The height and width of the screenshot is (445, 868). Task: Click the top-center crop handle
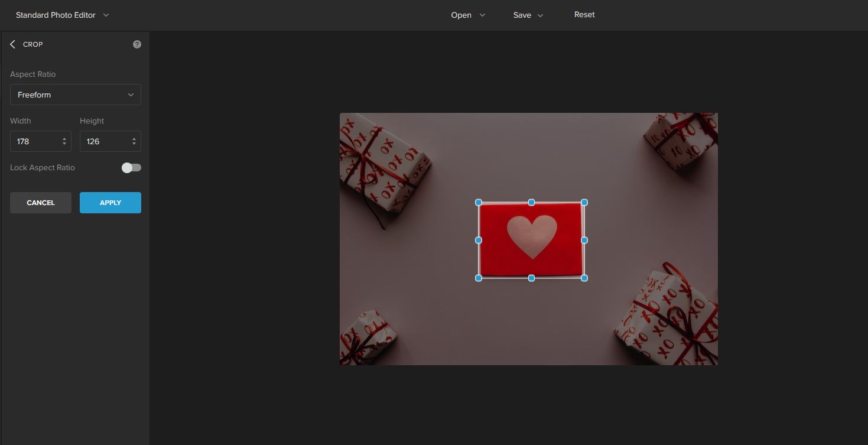(531, 203)
